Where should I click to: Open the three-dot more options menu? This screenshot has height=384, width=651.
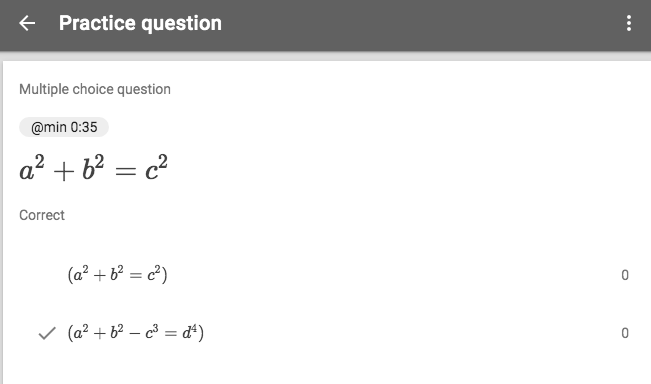pos(629,23)
